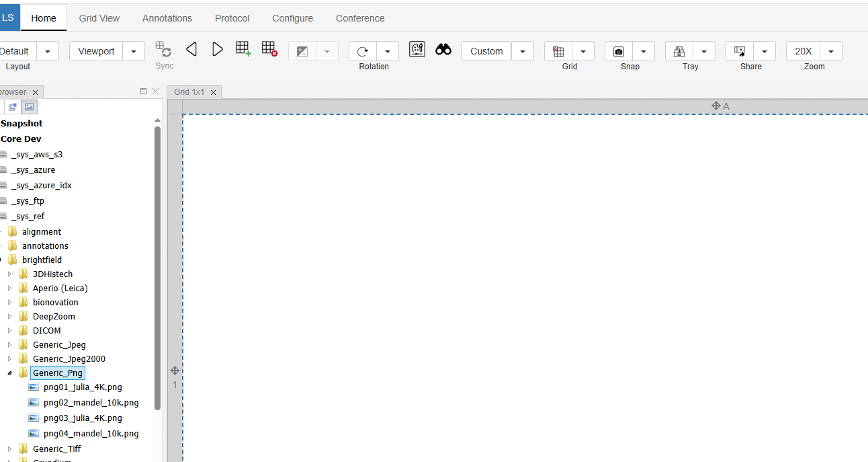Select the png02_mandel_10k.png file
Image resolution: width=868 pixels, height=462 pixels.
click(x=91, y=403)
